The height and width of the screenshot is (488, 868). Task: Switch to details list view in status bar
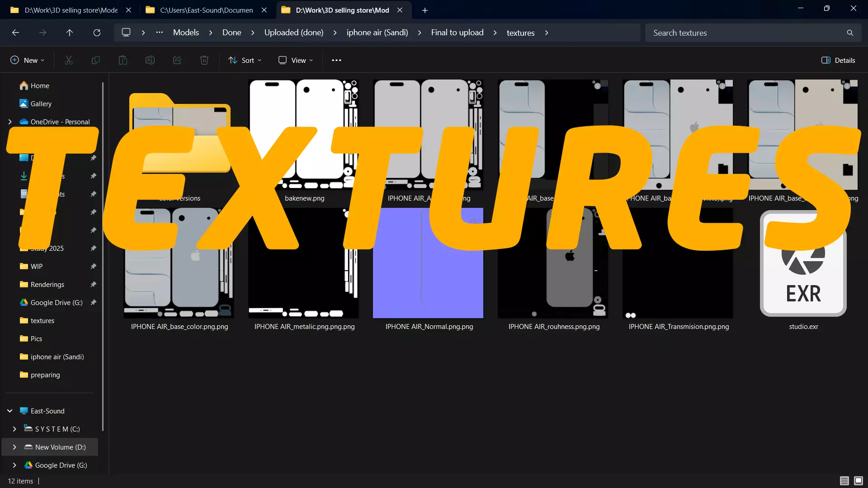pyautogui.click(x=844, y=481)
